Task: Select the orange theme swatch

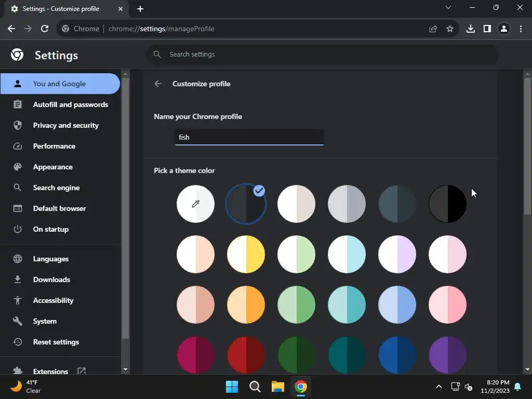Action: (246, 304)
